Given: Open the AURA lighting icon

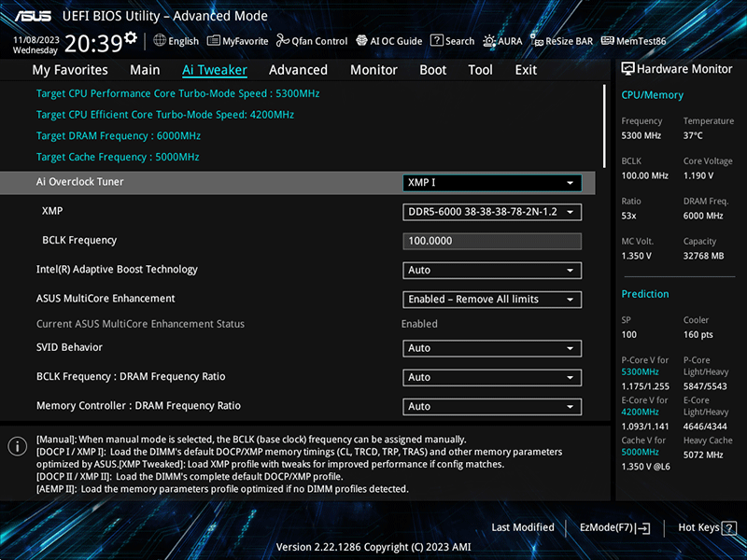Looking at the screenshot, I should point(489,41).
